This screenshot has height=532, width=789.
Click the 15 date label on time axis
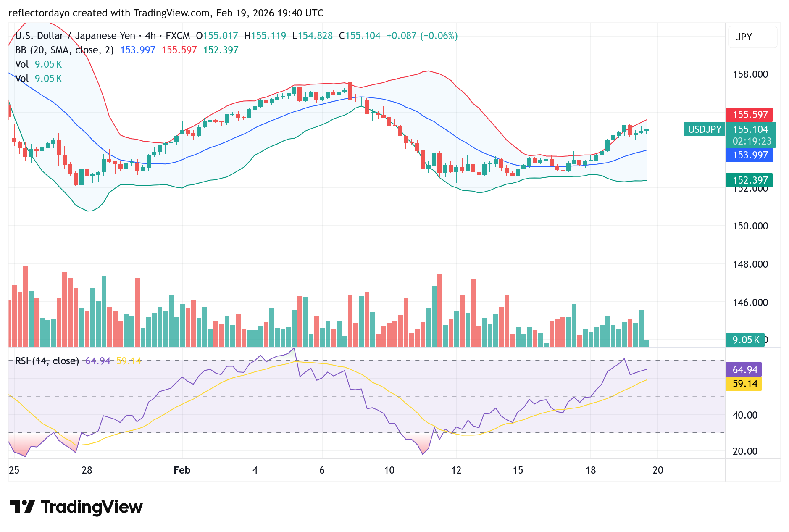pyautogui.click(x=518, y=470)
